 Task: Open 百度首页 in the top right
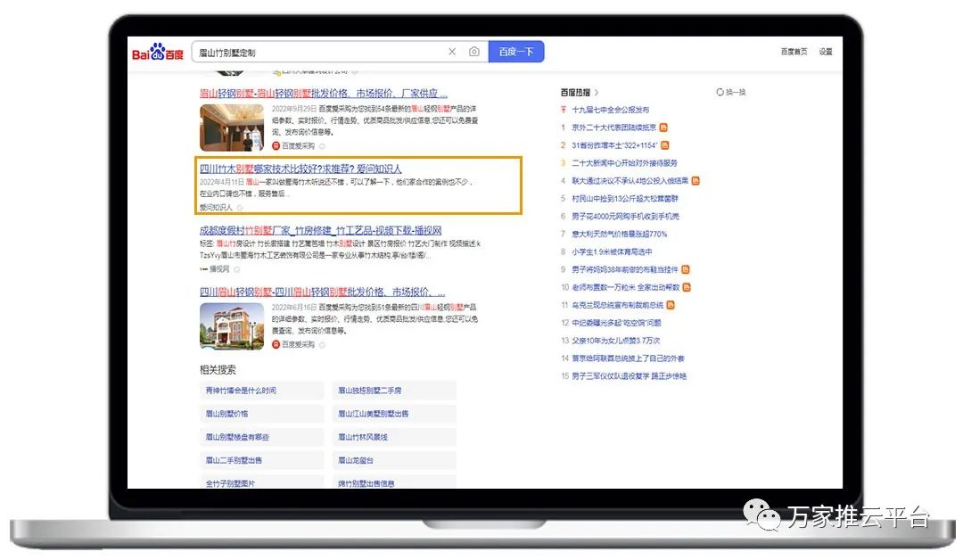tap(794, 52)
